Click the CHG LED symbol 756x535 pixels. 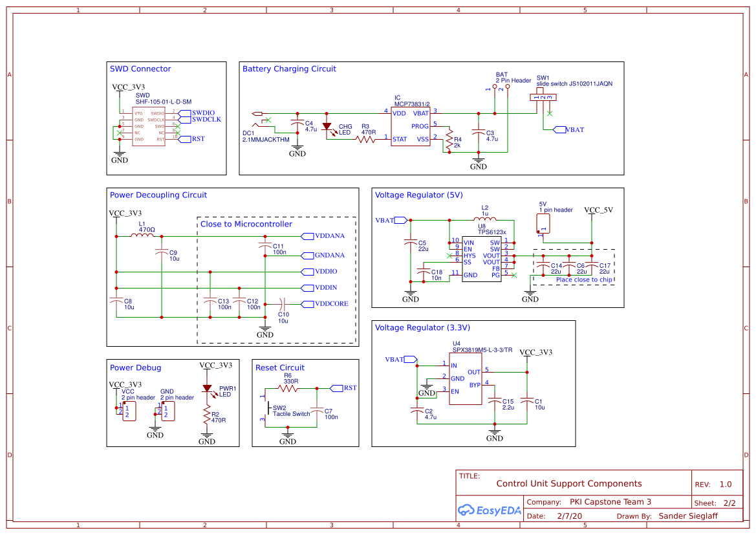click(327, 127)
